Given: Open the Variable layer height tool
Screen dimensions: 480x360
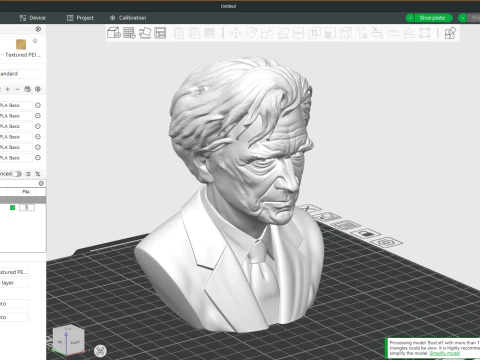Looking at the screenshot, I should [x=210, y=33].
